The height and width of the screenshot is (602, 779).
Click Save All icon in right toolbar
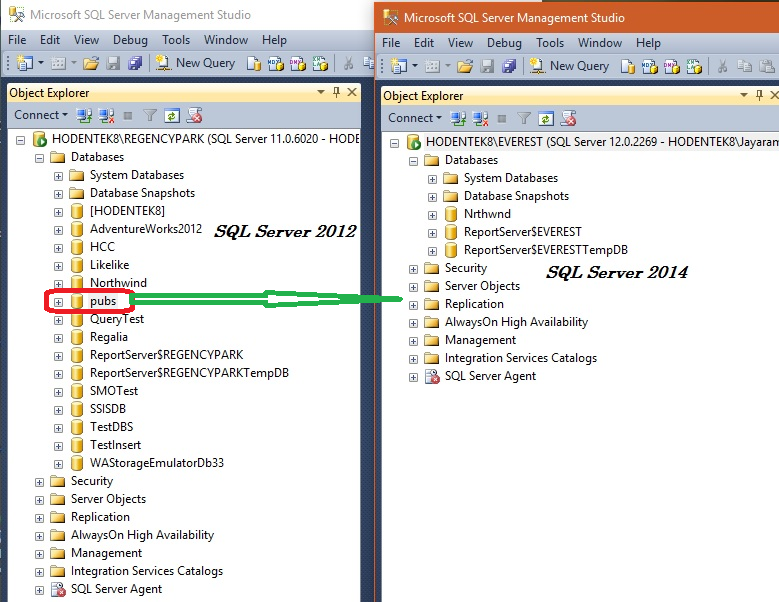509,66
